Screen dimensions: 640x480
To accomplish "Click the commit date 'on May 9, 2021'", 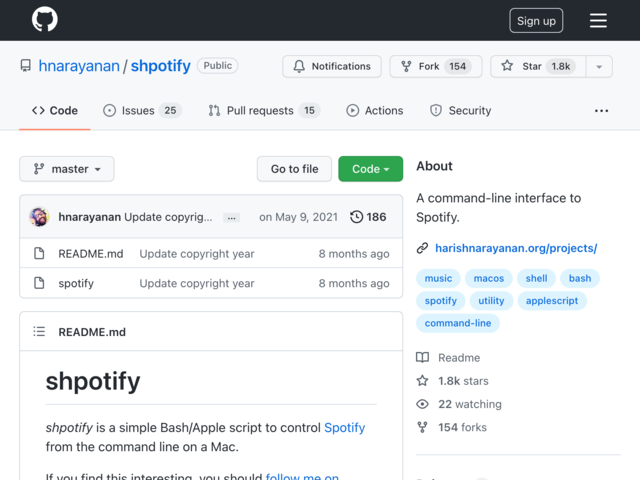I will pos(298,217).
